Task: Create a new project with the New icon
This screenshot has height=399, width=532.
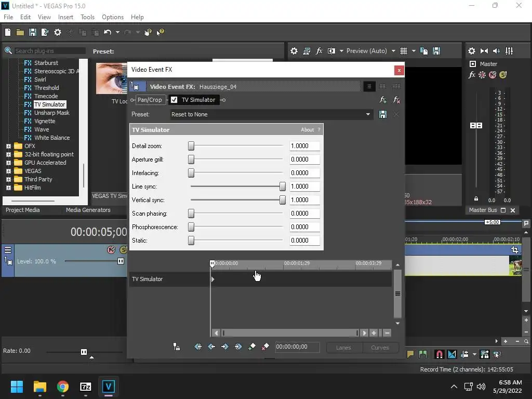Action: tap(8, 32)
